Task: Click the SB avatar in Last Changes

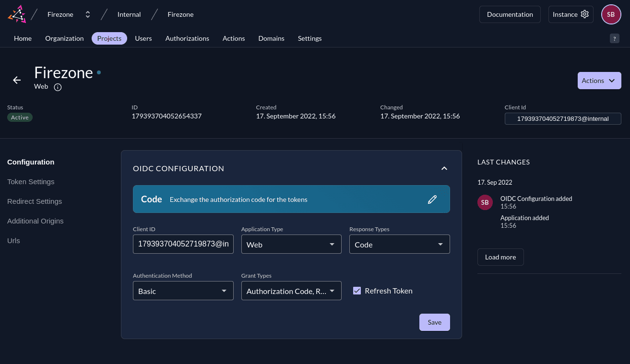Action: pyautogui.click(x=485, y=202)
